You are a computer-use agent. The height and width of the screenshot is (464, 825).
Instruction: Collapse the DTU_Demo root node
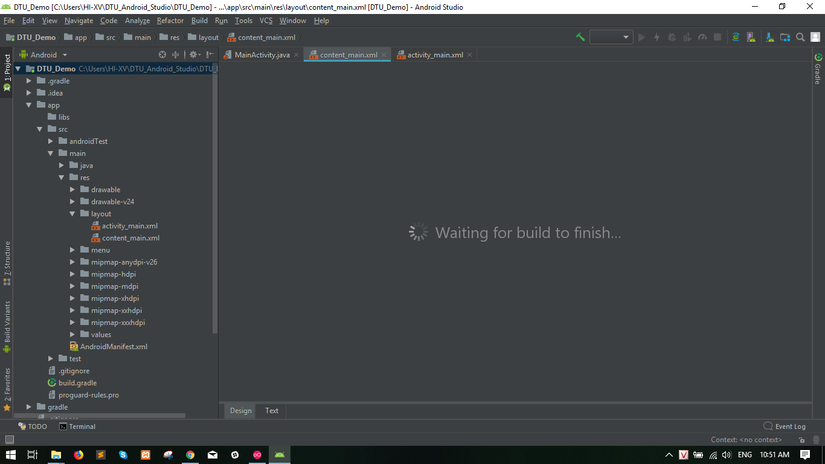[x=18, y=69]
